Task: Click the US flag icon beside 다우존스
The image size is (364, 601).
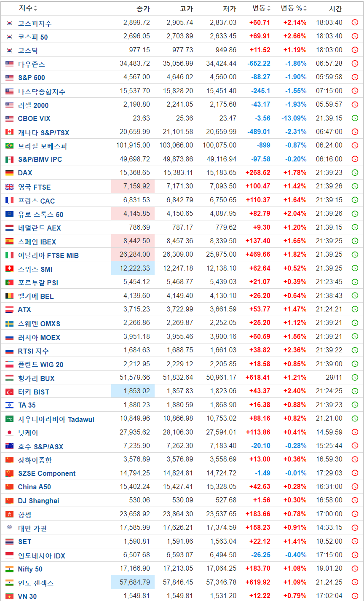Action: 9,64
